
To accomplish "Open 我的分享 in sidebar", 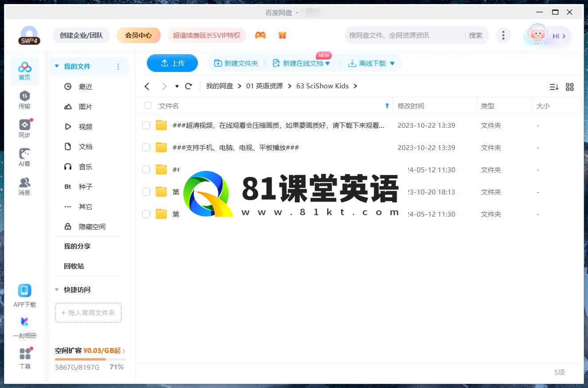I will (x=77, y=246).
